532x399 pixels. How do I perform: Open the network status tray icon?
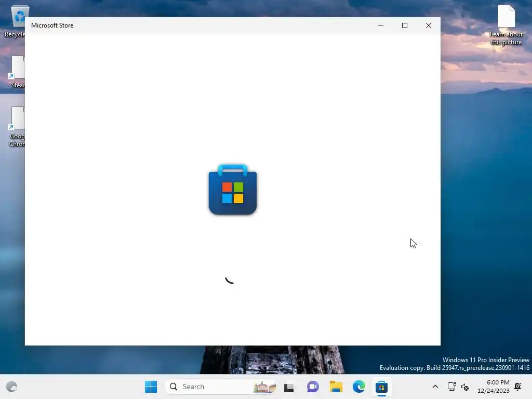coord(451,387)
